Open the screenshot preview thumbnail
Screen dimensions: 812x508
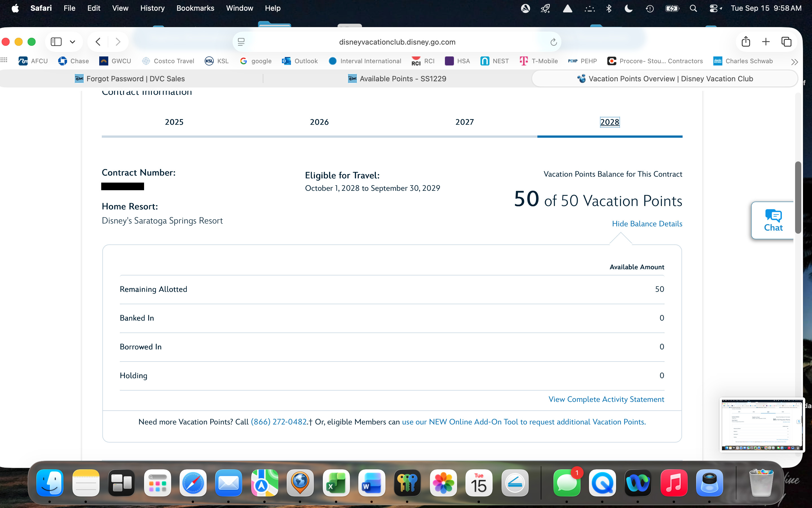(x=762, y=425)
